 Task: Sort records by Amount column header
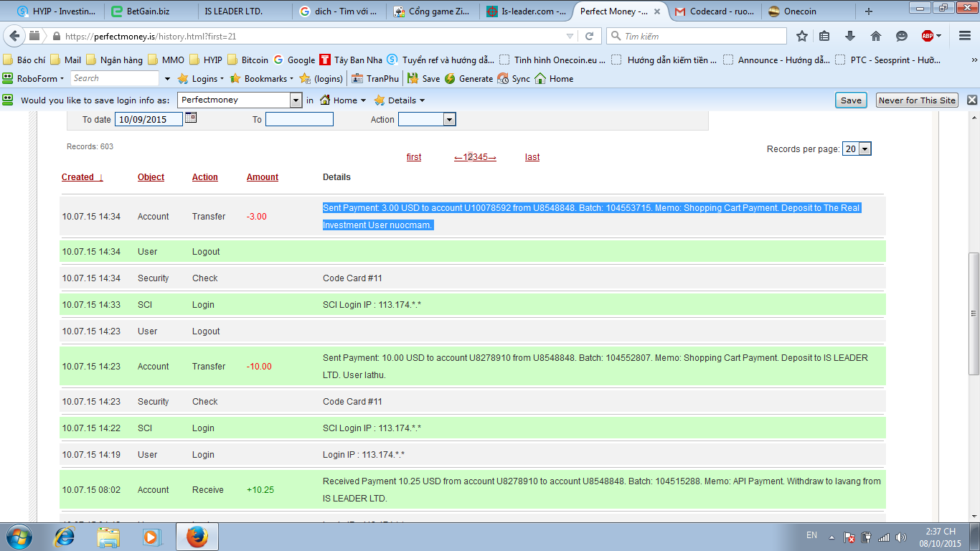(x=263, y=177)
